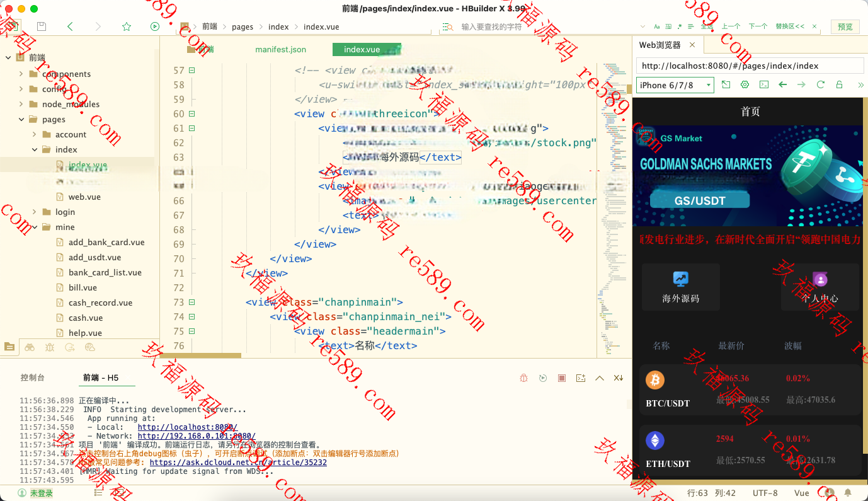Click the project manager folder icon at sidebar bottom
Image resolution: width=868 pixels, height=501 pixels.
[x=9, y=347]
